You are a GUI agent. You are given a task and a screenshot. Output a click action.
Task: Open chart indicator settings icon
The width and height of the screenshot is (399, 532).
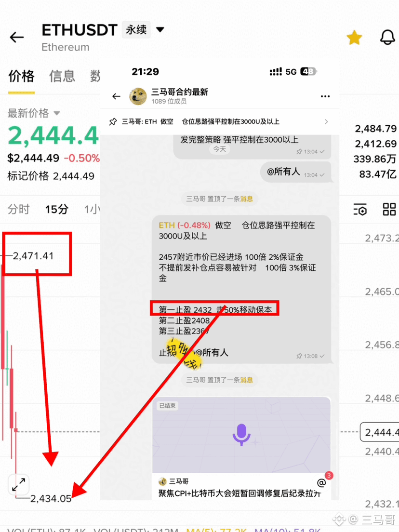coord(360,209)
